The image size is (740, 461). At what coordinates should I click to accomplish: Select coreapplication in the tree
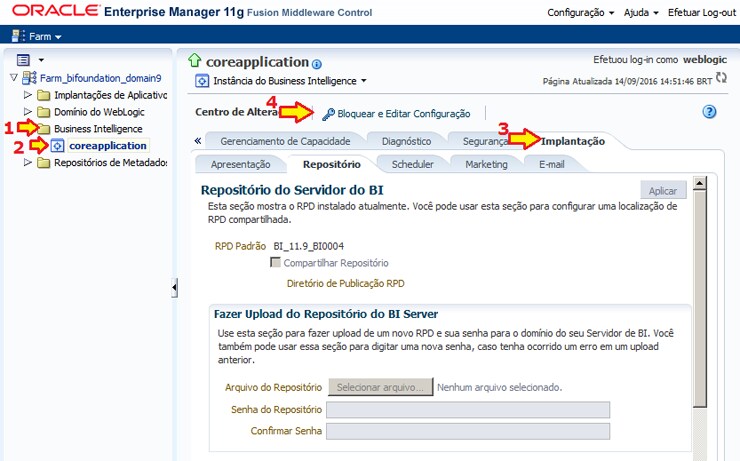108,146
